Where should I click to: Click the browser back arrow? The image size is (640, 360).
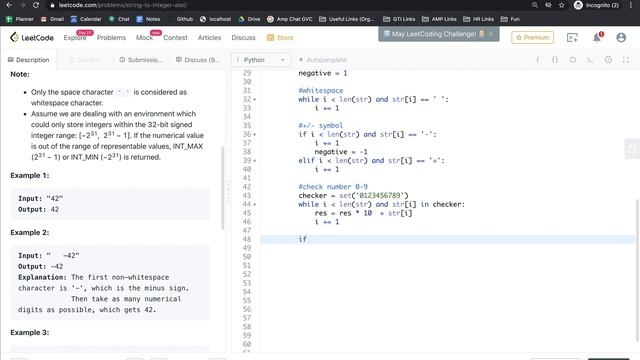pos(9,5)
